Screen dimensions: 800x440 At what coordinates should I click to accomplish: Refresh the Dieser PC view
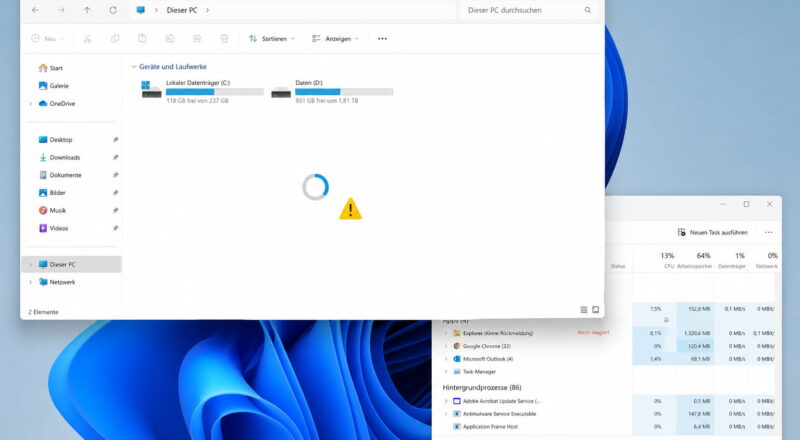point(113,10)
